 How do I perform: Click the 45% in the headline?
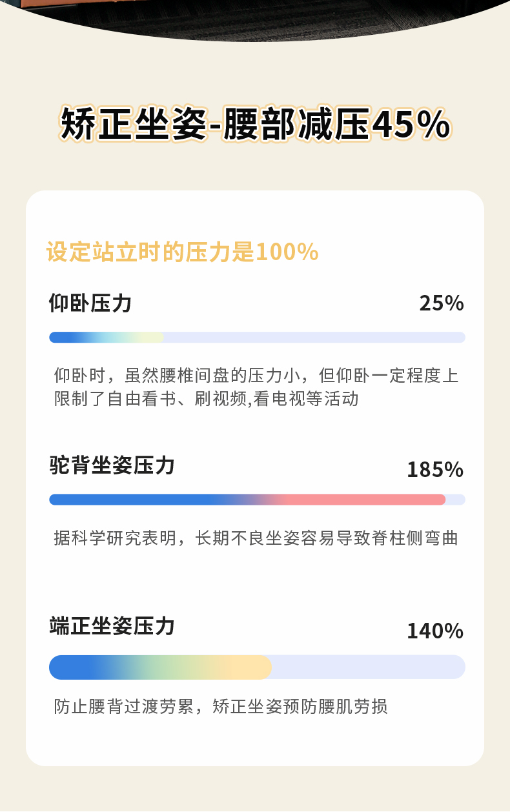[x=411, y=124]
